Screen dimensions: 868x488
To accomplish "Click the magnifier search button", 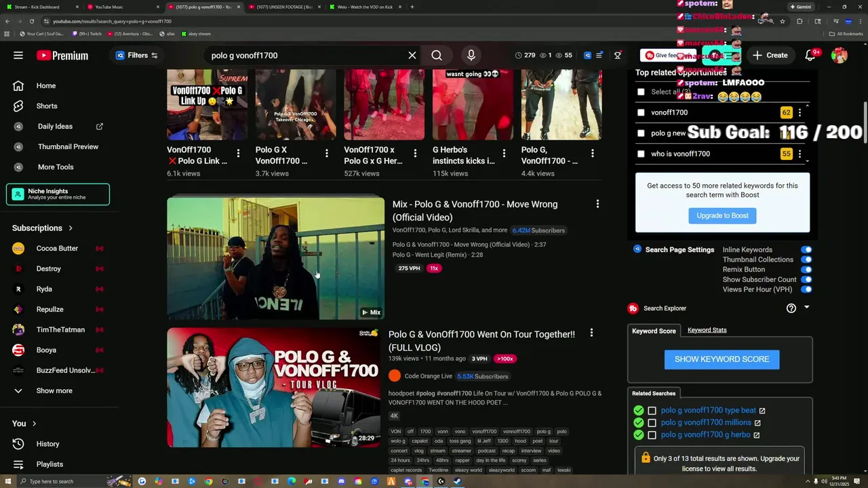I will pyautogui.click(x=437, y=56).
